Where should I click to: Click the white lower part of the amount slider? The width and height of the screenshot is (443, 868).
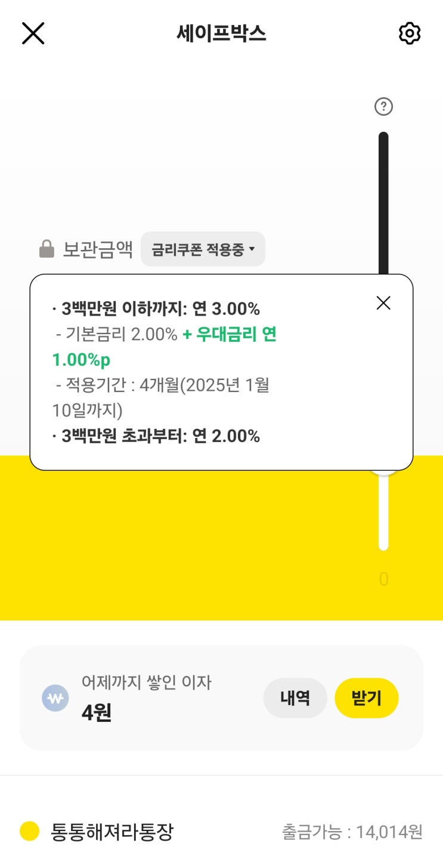coord(383,513)
